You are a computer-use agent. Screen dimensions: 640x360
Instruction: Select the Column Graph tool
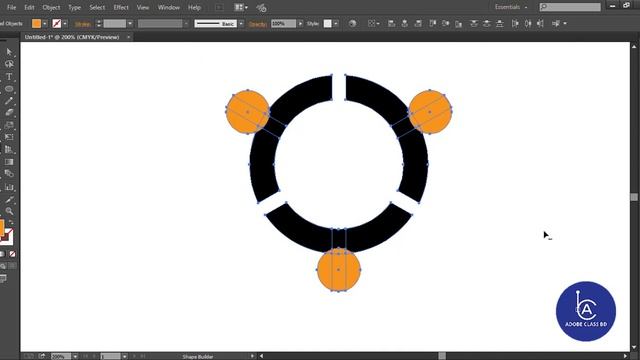click(x=9, y=187)
